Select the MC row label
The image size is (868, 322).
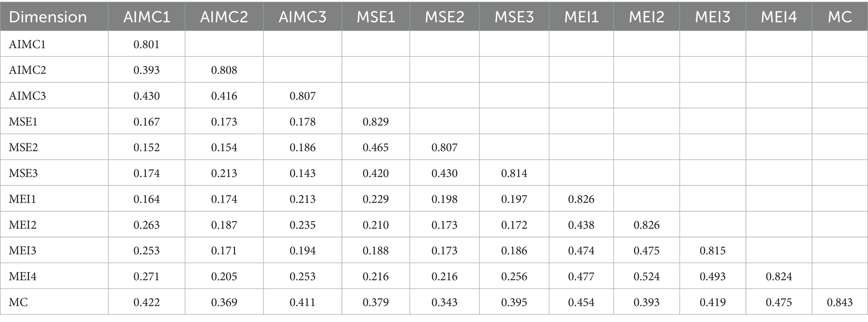18,302
